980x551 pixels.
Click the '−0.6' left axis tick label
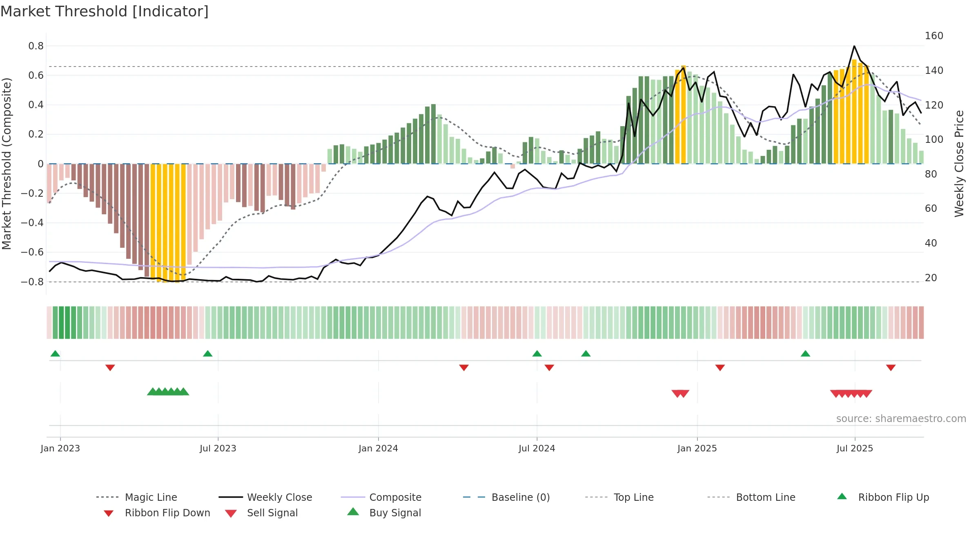pos(32,252)
